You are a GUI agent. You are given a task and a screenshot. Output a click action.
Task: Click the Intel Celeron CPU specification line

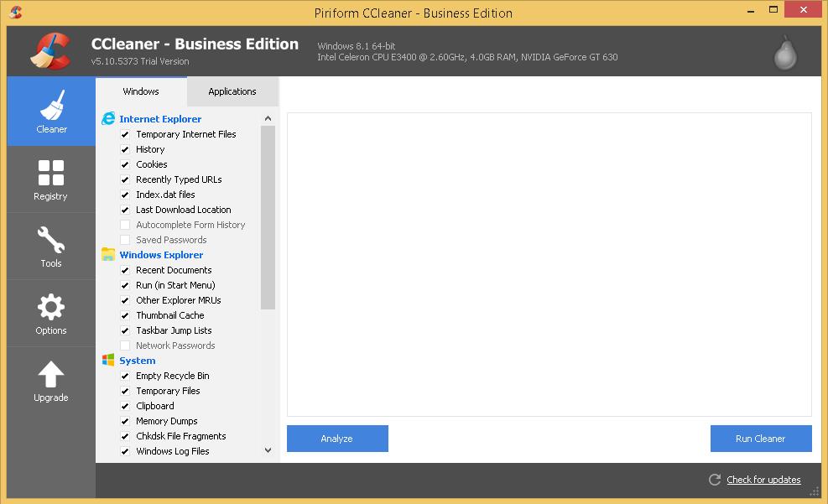(467, 57)
